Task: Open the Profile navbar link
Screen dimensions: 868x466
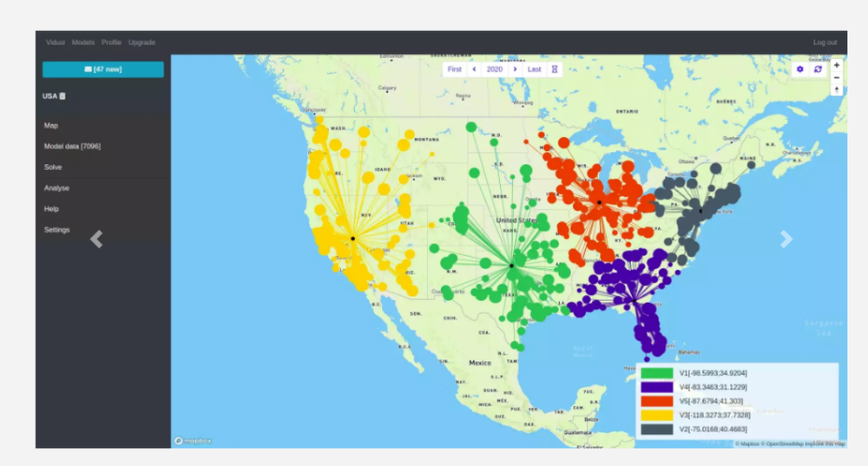Action: coord(111,42)
